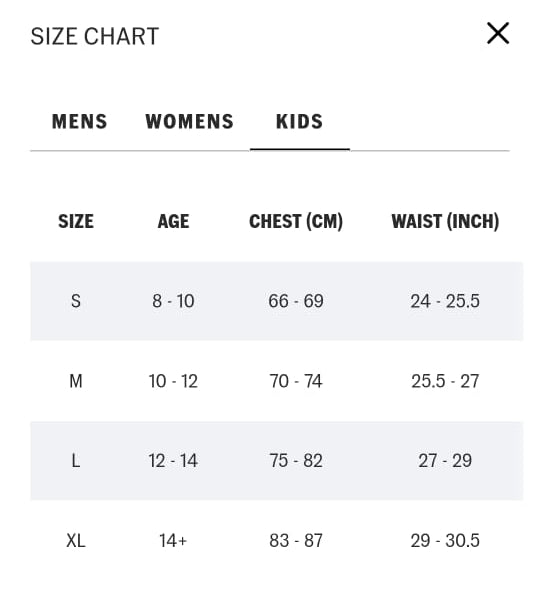
Task: Click the SIZE CHART heading
Action: pos(95,36)
